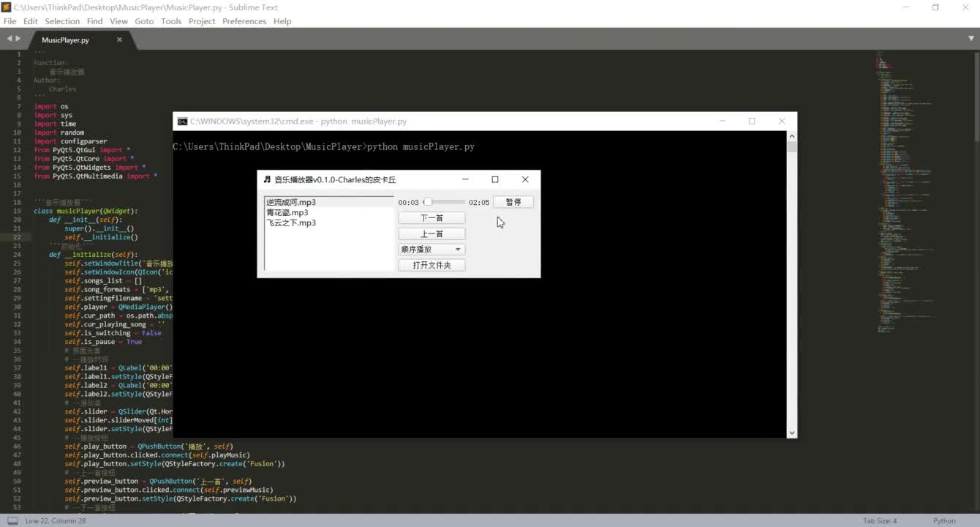Image resolution: width=980 pixels, height=527 pixels.
Task: Click the 'self.is_pause = True' line
Action: (x=103, y=342)
